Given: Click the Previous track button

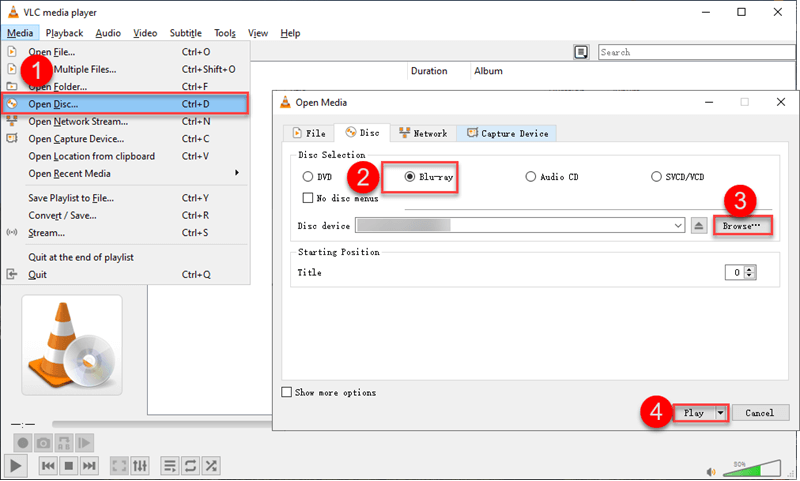Looking at the screenshot, I should point(48,466).
